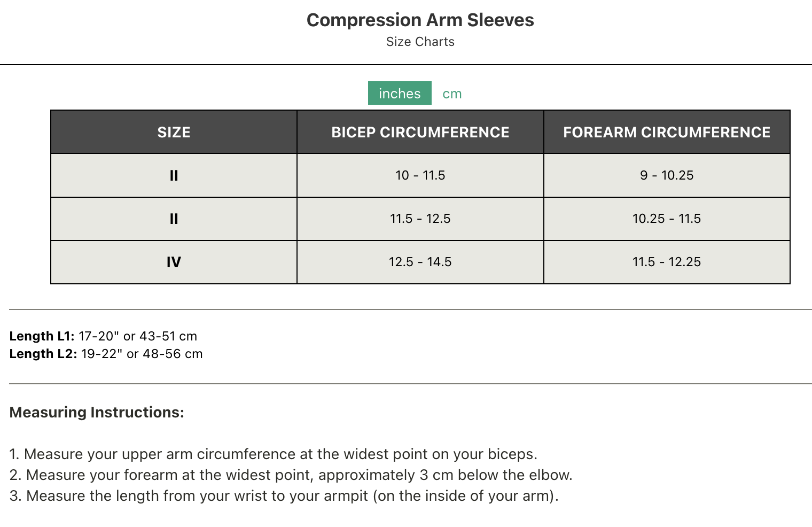812x527 pixels.
Task: Click the FOREARM CIRCUMFERENCE column header
Action: 666,132
